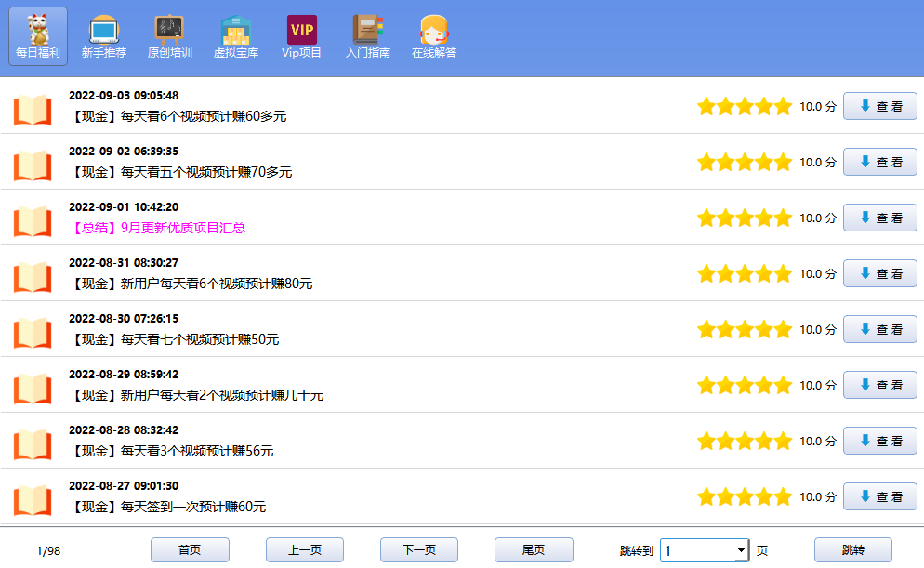Click 查看 for 新用户每天看6个视频预计赚80元
924x568 pixels.
pos(879,273)
